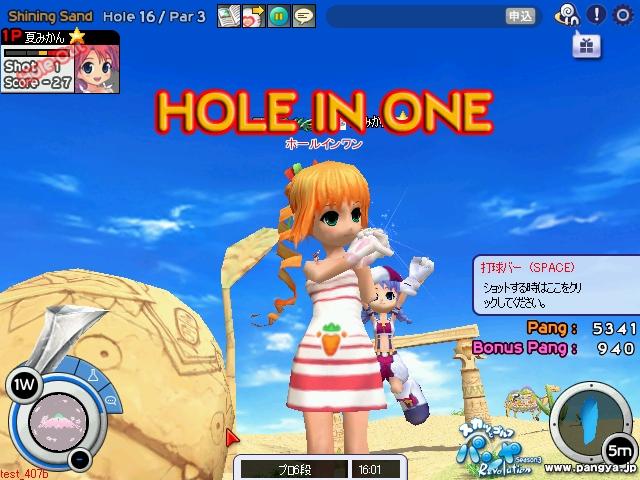Click the "Hole 16 / Par 3" text
Viewport: 640px width, 480px height.
coord(154,17)
